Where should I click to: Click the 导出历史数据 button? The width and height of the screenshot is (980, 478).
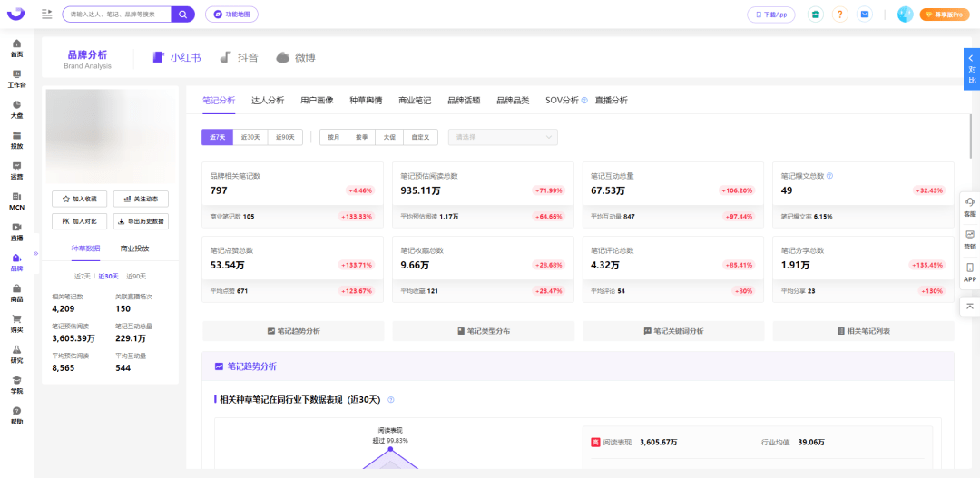(141, 221)
